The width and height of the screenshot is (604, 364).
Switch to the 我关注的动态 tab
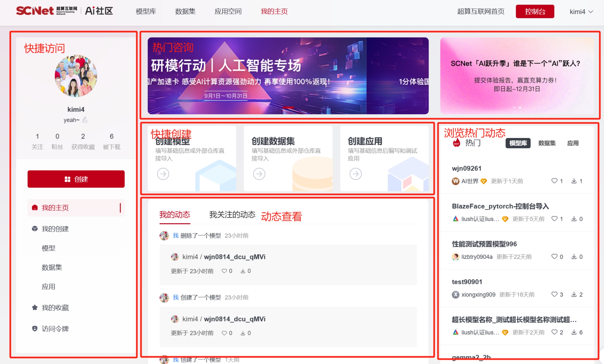click(232, 215)
